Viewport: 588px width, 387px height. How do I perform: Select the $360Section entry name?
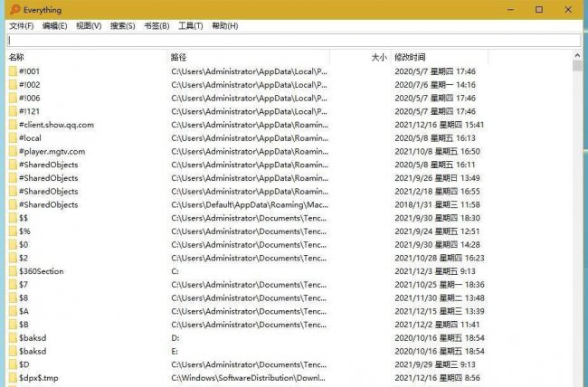click(x=42, y=271)
